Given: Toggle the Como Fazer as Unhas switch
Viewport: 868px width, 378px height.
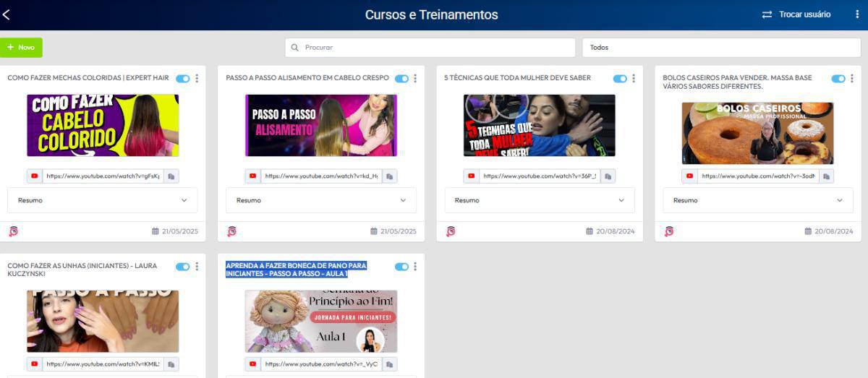Looking at the screenshot, I should [182, 267].
